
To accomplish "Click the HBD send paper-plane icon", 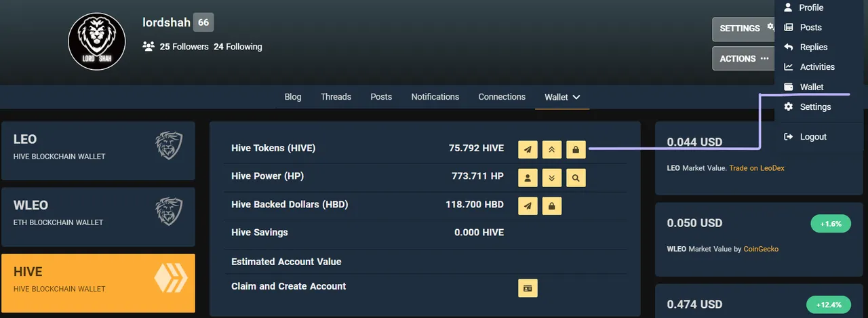I will point(528,205).
